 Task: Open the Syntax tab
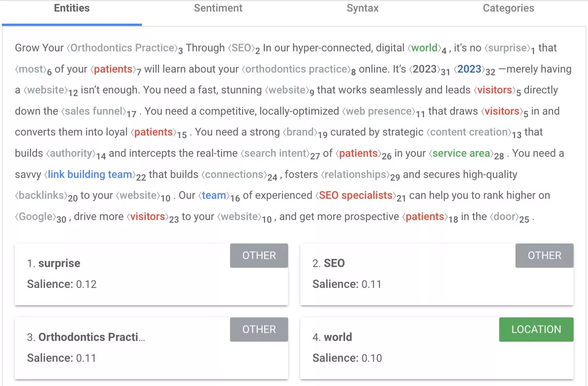[362, 8]
